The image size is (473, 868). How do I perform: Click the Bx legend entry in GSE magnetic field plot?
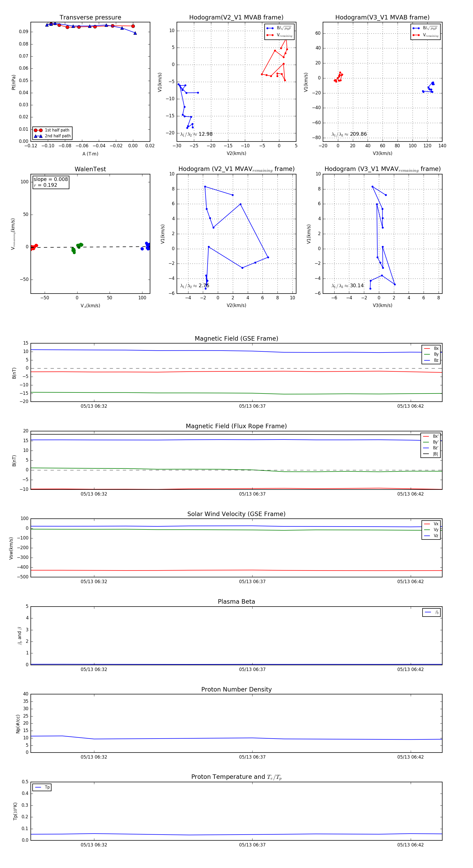coord(431,349)
